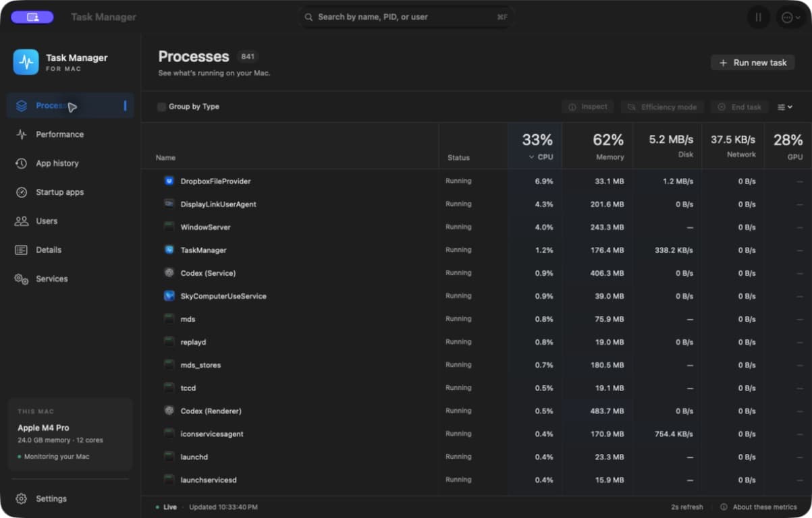
Task: Click the Details list icon
Action: click(22, 250)
